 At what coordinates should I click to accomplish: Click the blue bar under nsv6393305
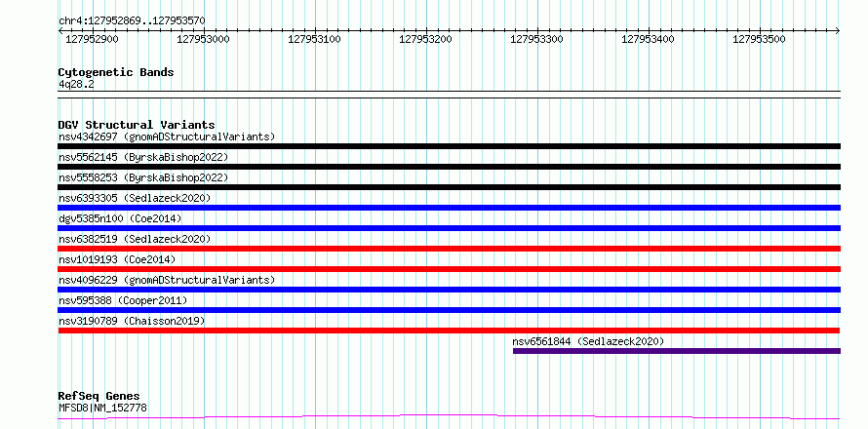[x=450, y=208]
